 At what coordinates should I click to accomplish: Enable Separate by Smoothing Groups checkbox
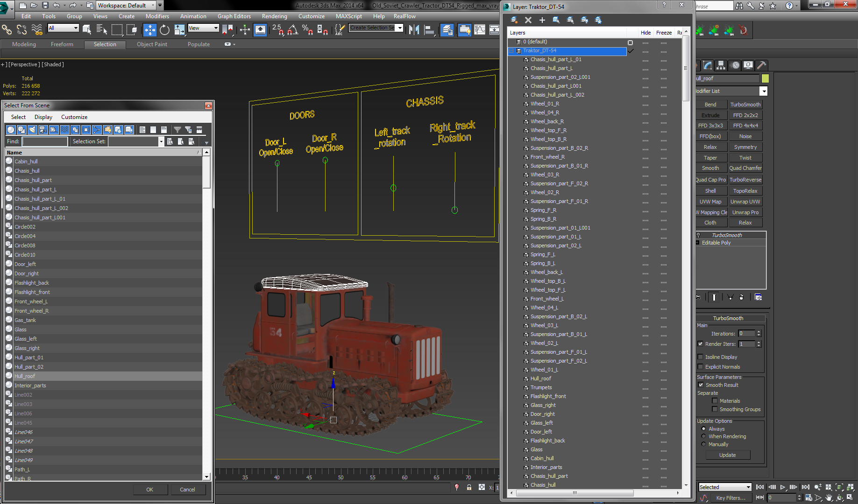715,409
